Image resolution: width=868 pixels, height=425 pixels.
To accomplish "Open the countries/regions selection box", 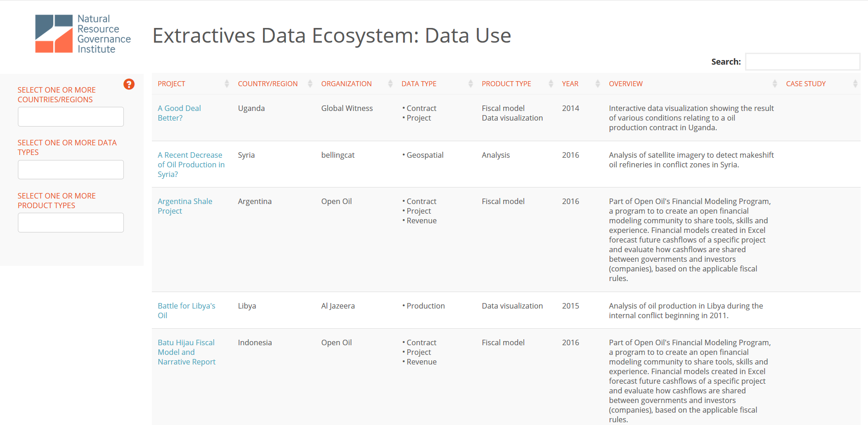I will click(x=71, y=117).
